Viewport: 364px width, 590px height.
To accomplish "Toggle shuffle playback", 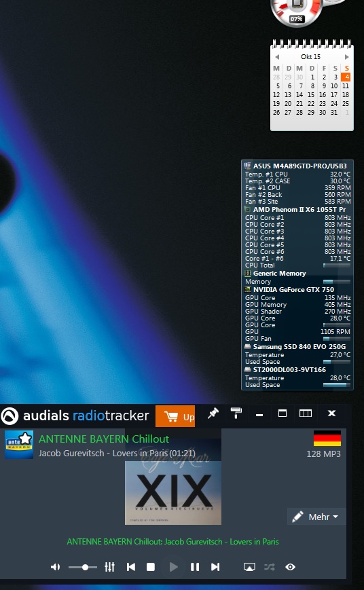I will point(270,567).
